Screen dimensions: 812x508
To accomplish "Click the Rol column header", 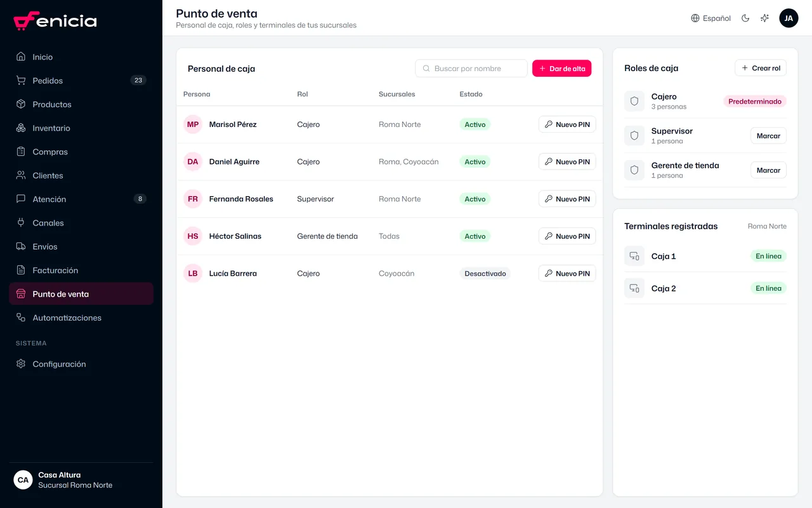I will point(303,94).
